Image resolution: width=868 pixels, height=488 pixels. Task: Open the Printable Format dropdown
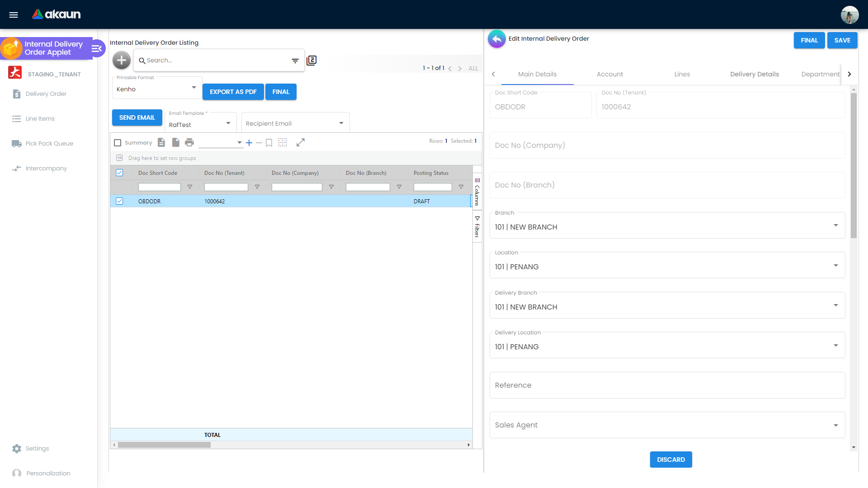point(157,89)
